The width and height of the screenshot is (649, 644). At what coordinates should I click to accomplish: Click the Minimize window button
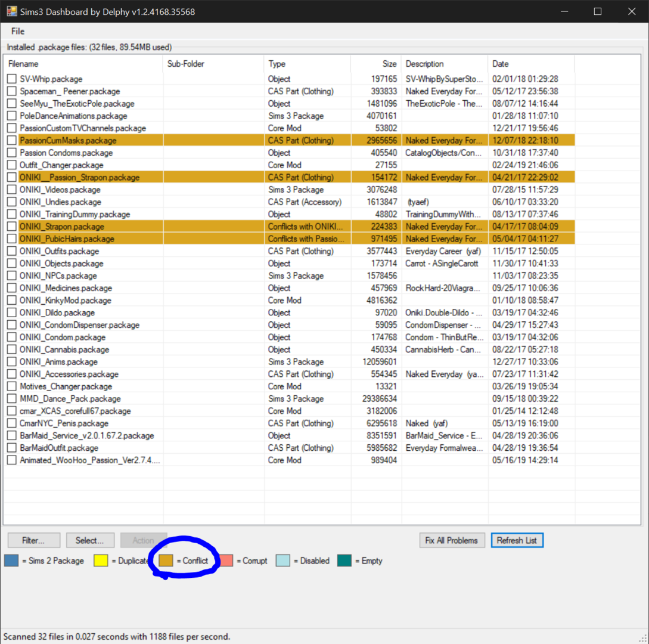point(564,11)
